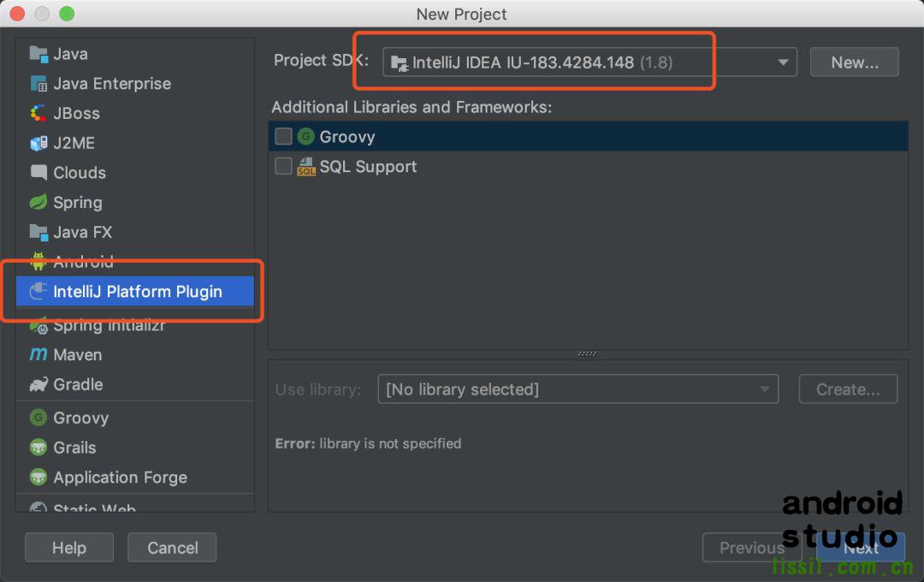Select IntelliJ Platform Plugin project type
Screen dimensions: 924x582
[135, 291]
